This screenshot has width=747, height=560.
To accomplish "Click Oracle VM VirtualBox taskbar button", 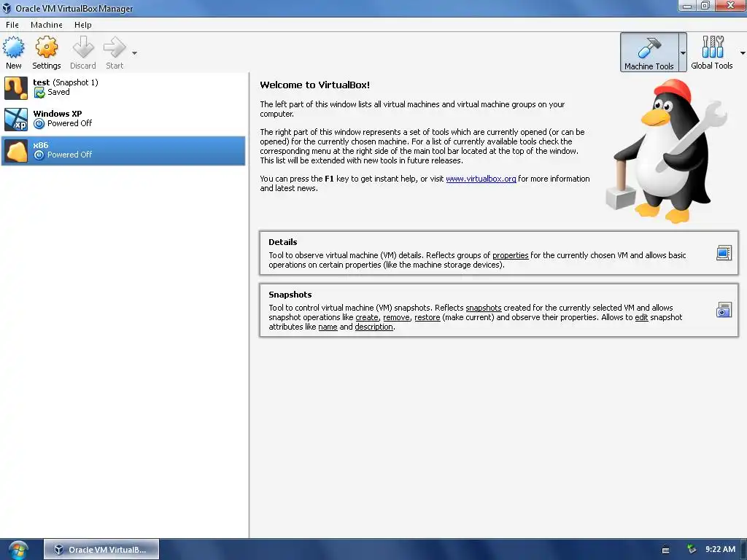I will (101, 550).
